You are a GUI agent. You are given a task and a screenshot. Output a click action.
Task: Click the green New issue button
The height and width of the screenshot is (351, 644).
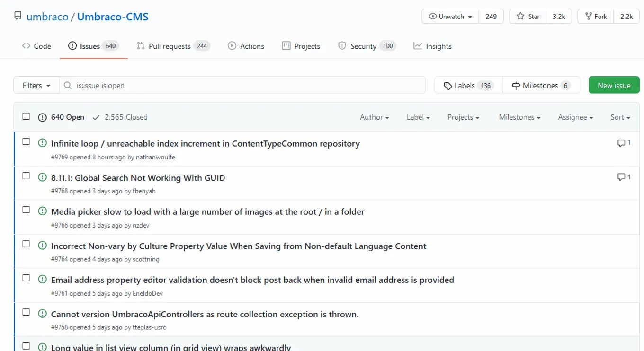(614, 85)
